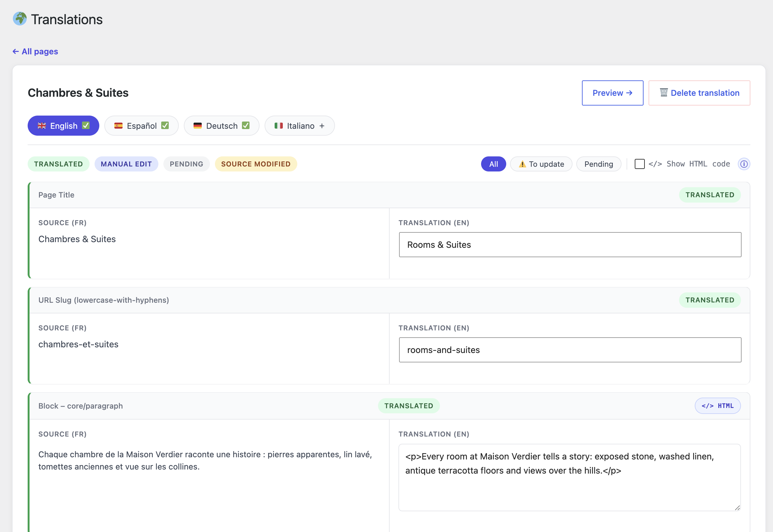Click the MANUAL EDIT legend badge
This screenshot has height=532, width=773.
pyautogui.click(x=126, y=164)
